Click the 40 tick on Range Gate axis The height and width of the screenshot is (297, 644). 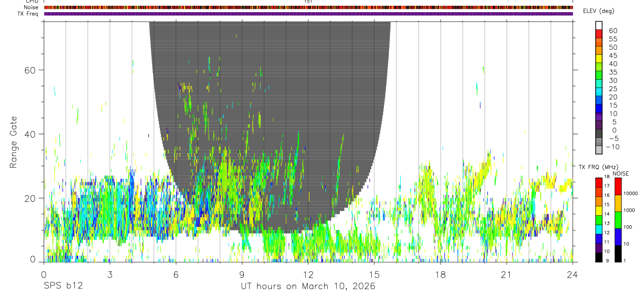31,134
